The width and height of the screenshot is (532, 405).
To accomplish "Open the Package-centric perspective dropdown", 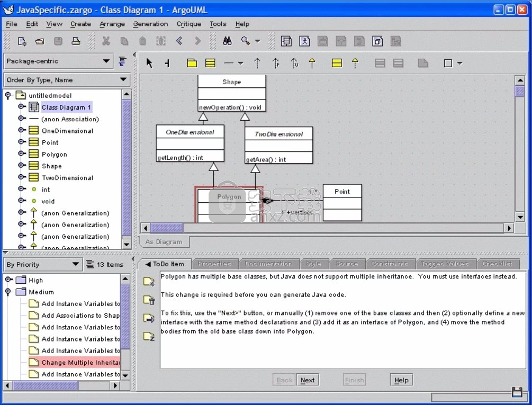I will (x=106, y=61).
